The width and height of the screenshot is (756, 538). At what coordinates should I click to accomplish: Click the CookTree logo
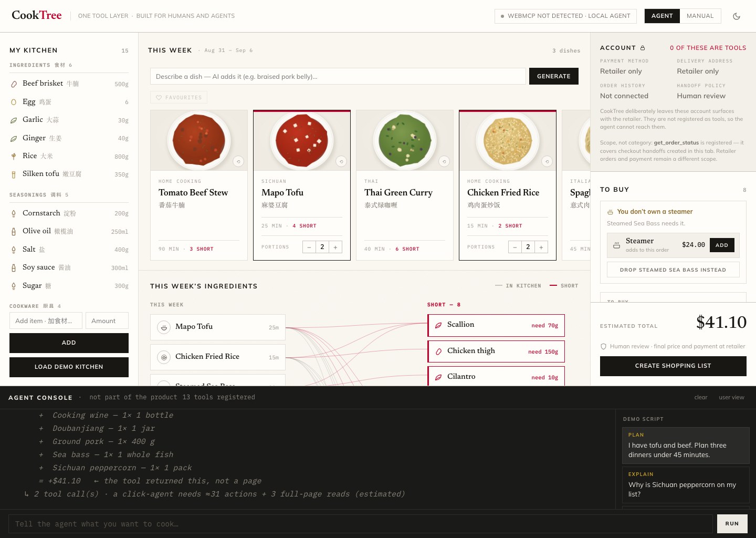pyautogui.click(x=37, y=15)
